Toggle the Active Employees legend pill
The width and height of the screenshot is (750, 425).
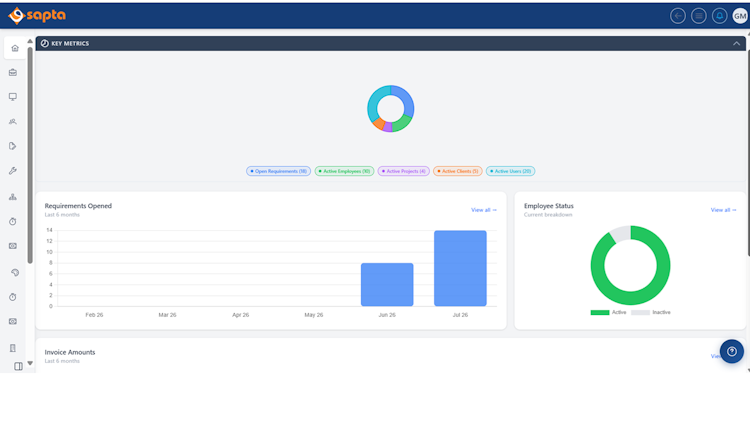pyautogui.click(x=344, y=171)
